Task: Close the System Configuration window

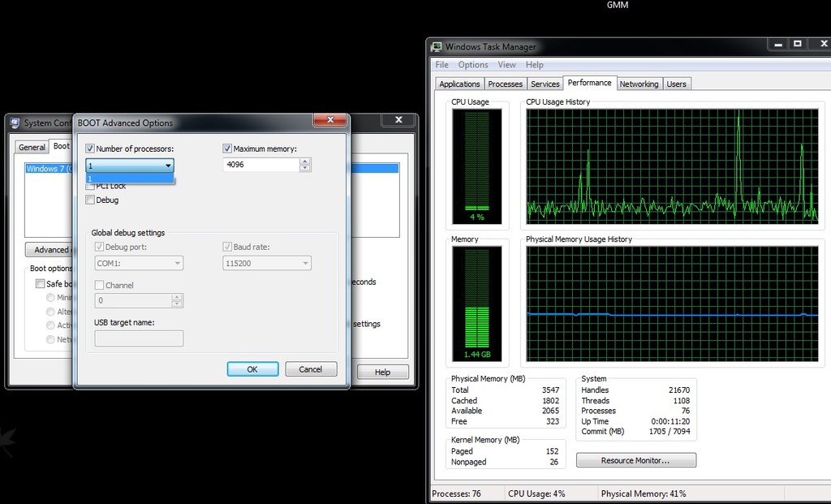Action: (x=398, y=120)
